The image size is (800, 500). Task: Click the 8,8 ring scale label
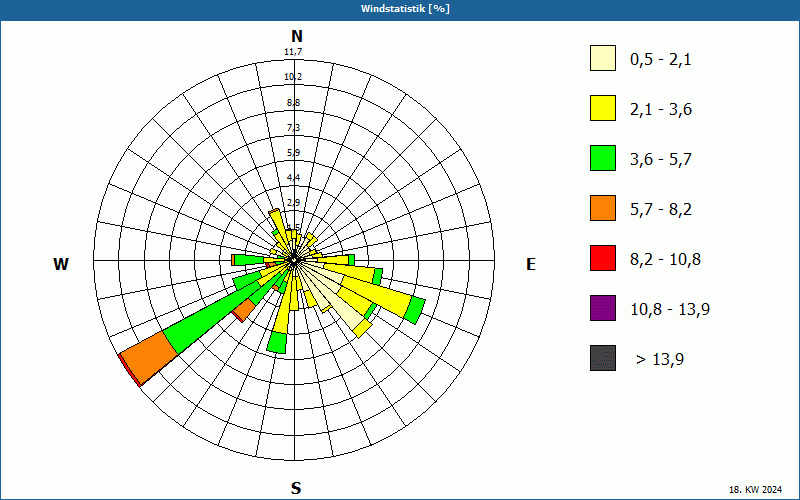(x=293, y=103)
